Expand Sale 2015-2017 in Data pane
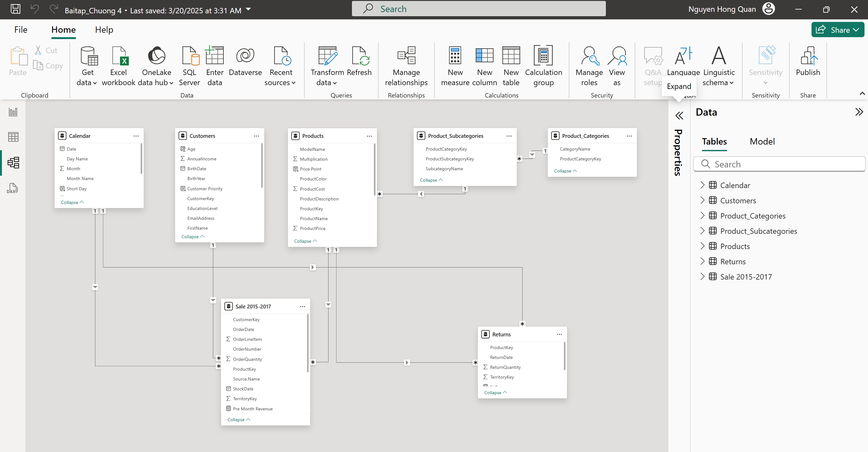This screenshot has height=452, width=868. pyautogui.click(x=702, y=277)
